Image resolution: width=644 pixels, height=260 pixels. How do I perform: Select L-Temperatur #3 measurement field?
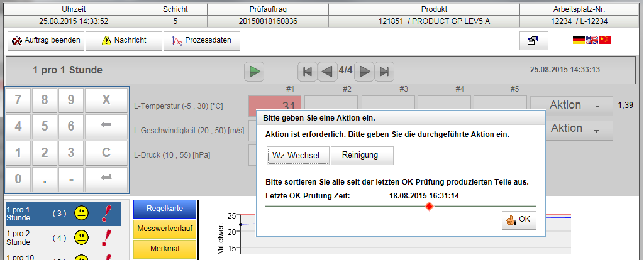[387, 102]
